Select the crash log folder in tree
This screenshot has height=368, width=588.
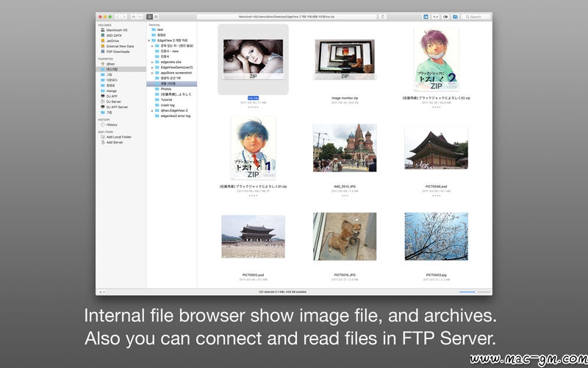tap(168, 105)
